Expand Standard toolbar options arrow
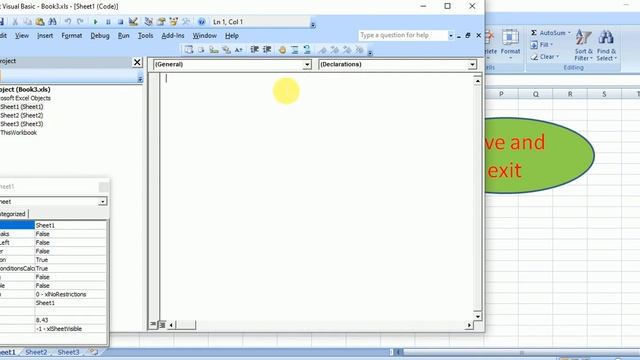Viewport: 640px width, 360px height. point(313,24)
